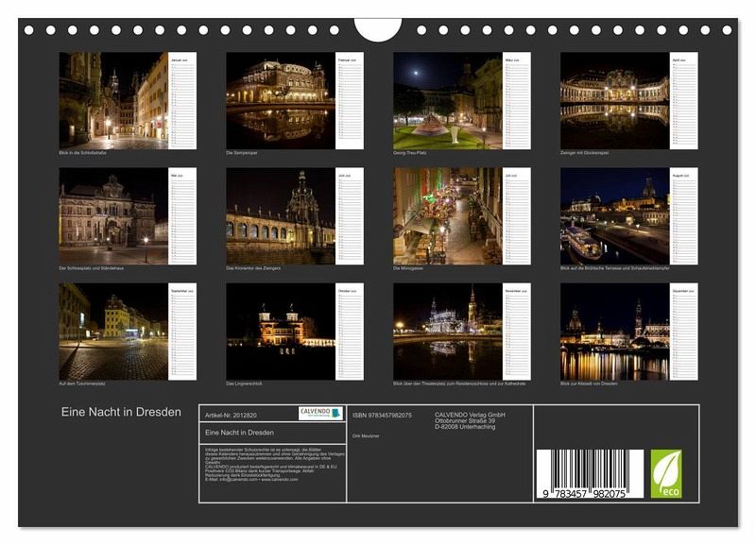The image size is (756, 545).
Task: Click the 'Blick in die Schloßstraße' caption
Action: pyautogui.click(x=82, y=153)
